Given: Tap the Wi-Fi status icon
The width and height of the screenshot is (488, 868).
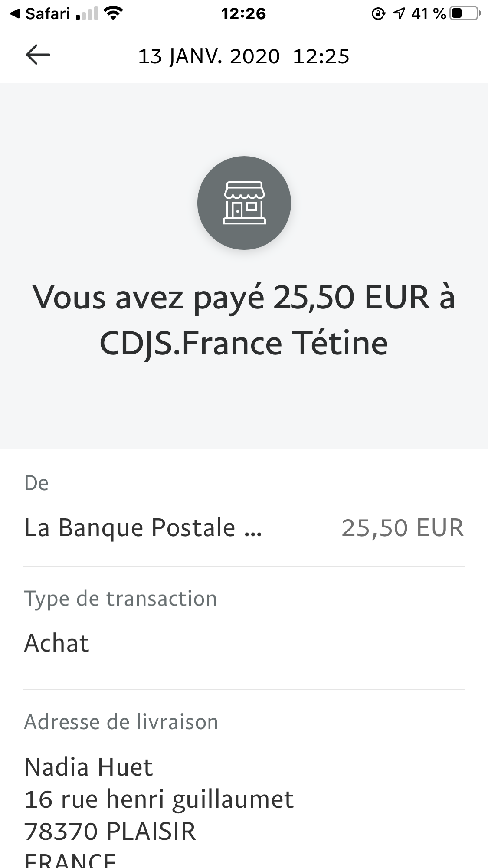Looking at the screenshot, I should pos(114,14).
